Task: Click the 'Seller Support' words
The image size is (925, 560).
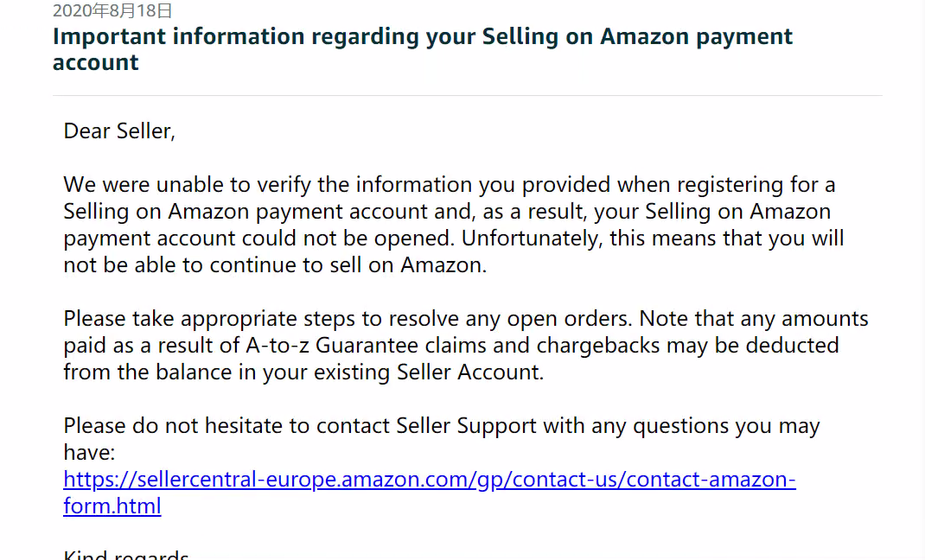Action: (466, 425)
